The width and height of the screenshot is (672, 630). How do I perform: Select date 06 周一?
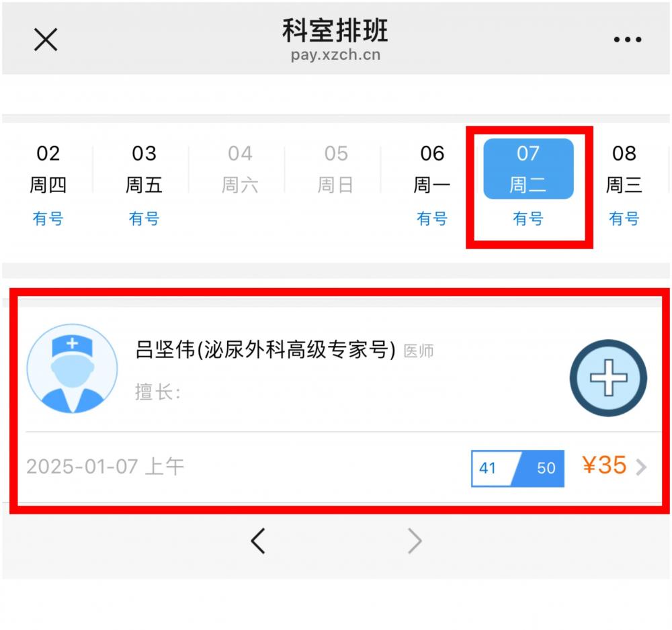tap(432, 169)
